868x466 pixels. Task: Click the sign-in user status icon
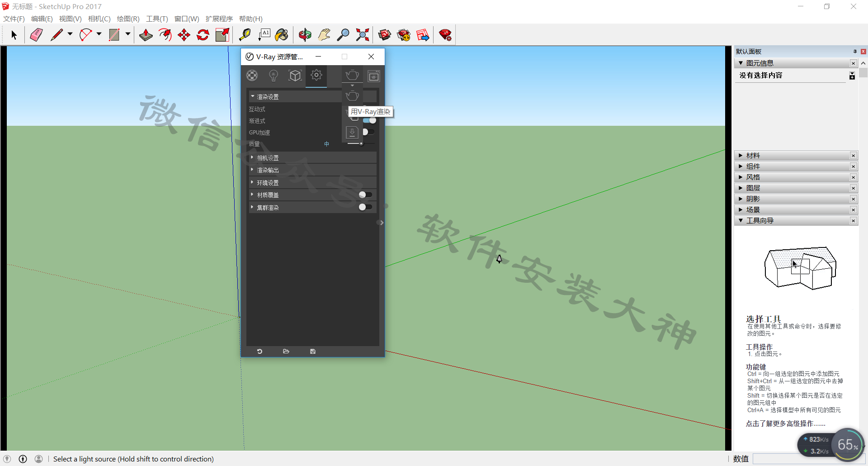(x=39, y=459)
